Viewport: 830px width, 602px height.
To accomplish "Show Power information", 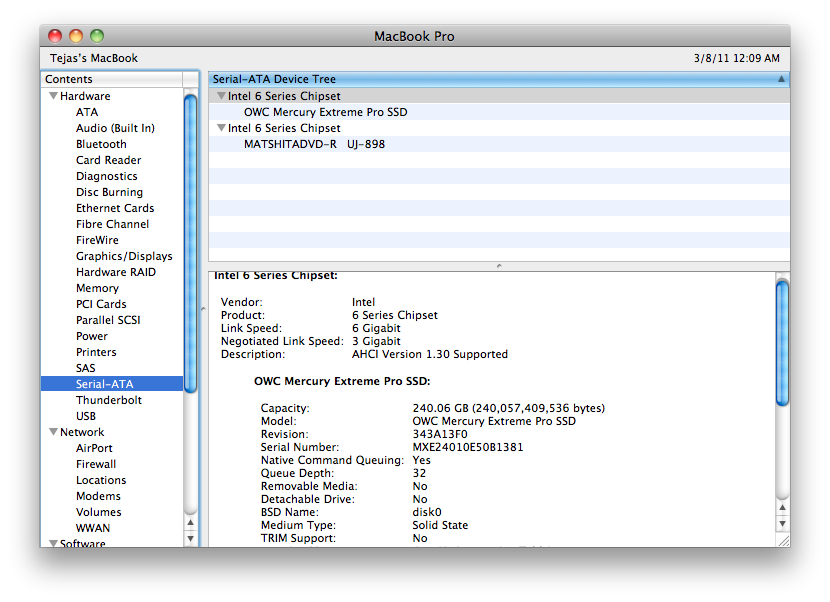I will [x=92, y=336].
